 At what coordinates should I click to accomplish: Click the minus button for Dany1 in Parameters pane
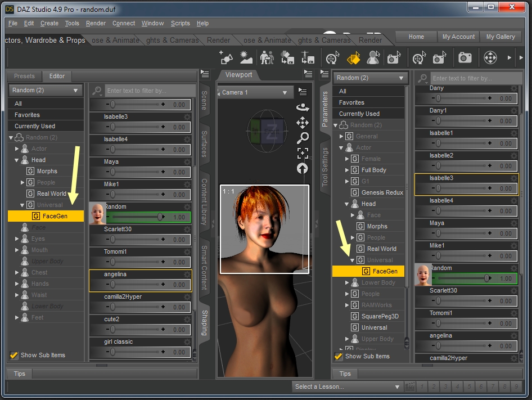[x=433, y=120]
